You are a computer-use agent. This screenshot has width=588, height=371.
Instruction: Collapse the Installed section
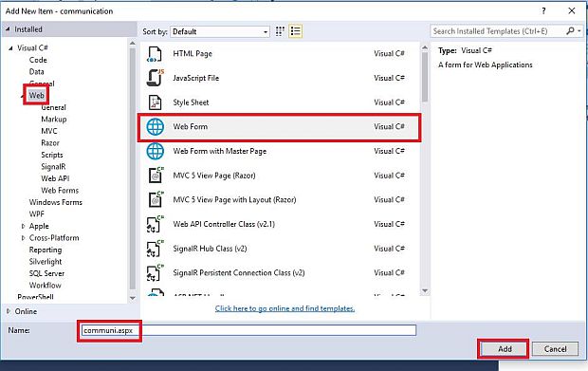point(8,29)
